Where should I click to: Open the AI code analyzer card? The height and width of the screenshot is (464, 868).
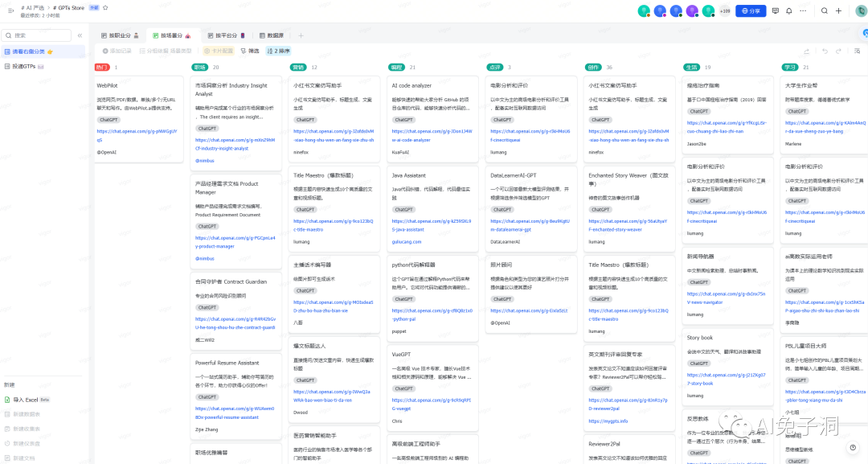pyautogui.click(x=432, y=118)
